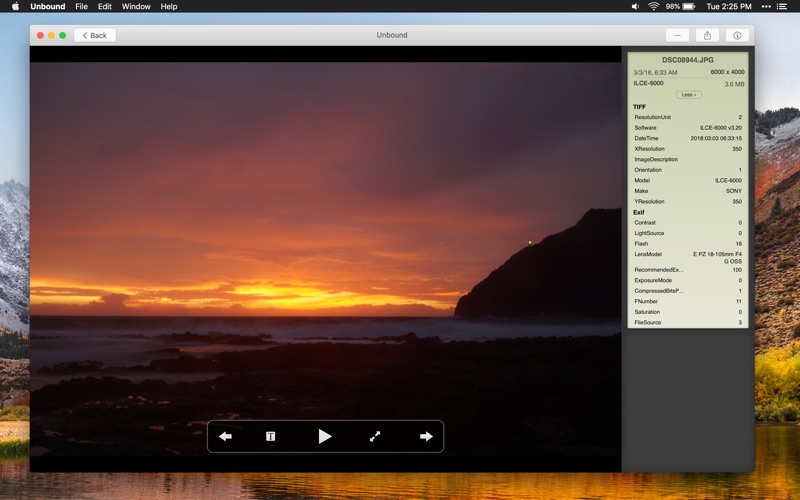Open the share menu in the toolbar

[x=707, y=35]
